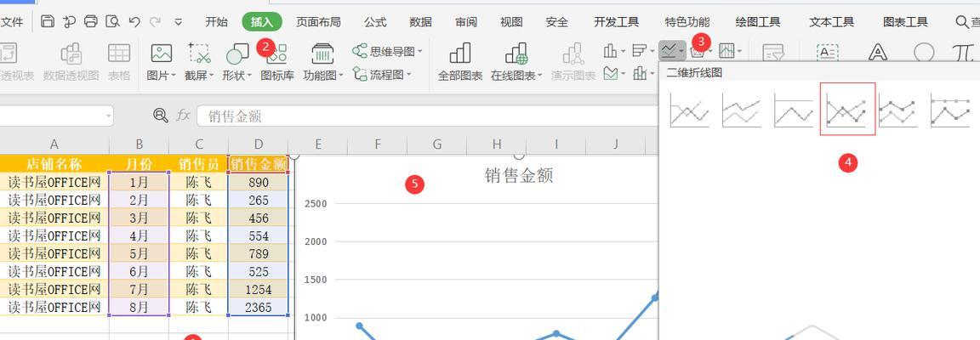Image resolution: width=980 pixels, height=340 pixels.
Task: Click the Redo arrow icon
Action: 156,22
